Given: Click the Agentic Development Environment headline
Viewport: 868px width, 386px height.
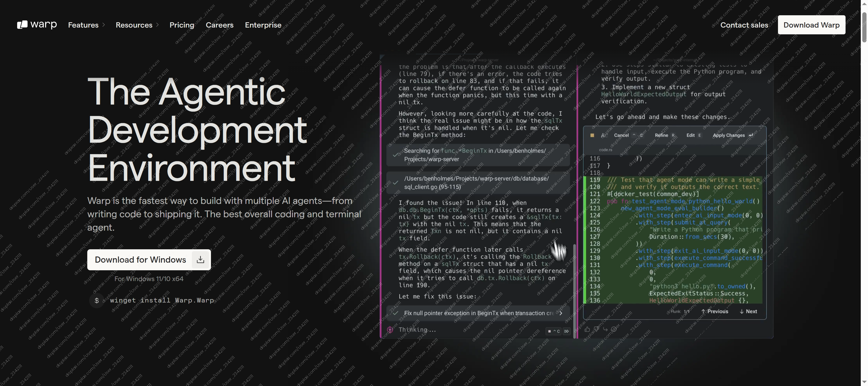Looking at the screenshot, I should click(197, 130).
